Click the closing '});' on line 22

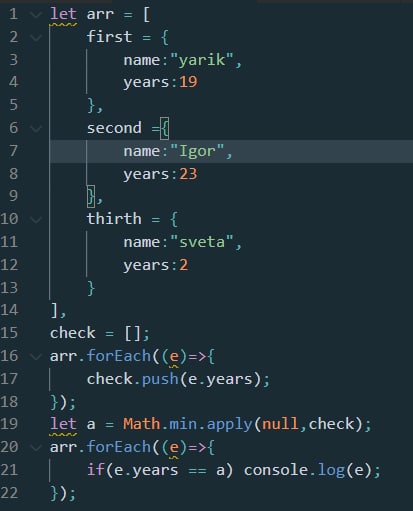coord(63,493)
